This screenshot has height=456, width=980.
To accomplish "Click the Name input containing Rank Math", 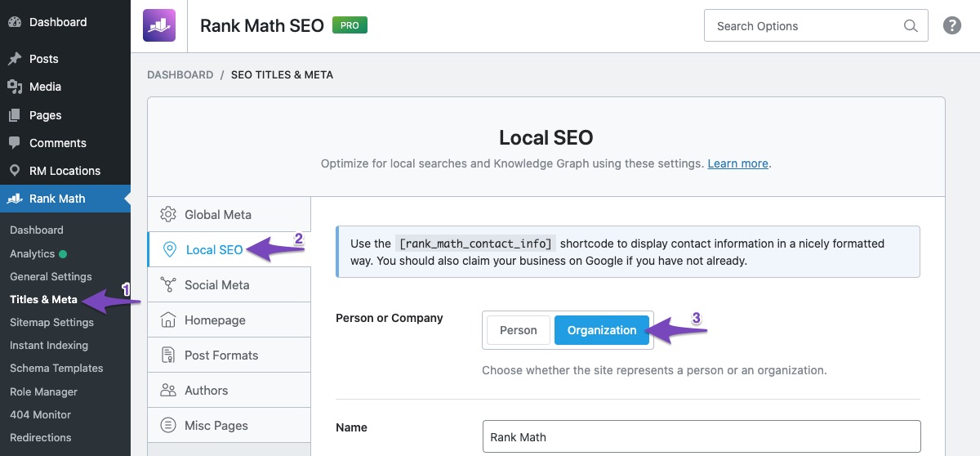I will pyautogui.click(x=702, y=437).
